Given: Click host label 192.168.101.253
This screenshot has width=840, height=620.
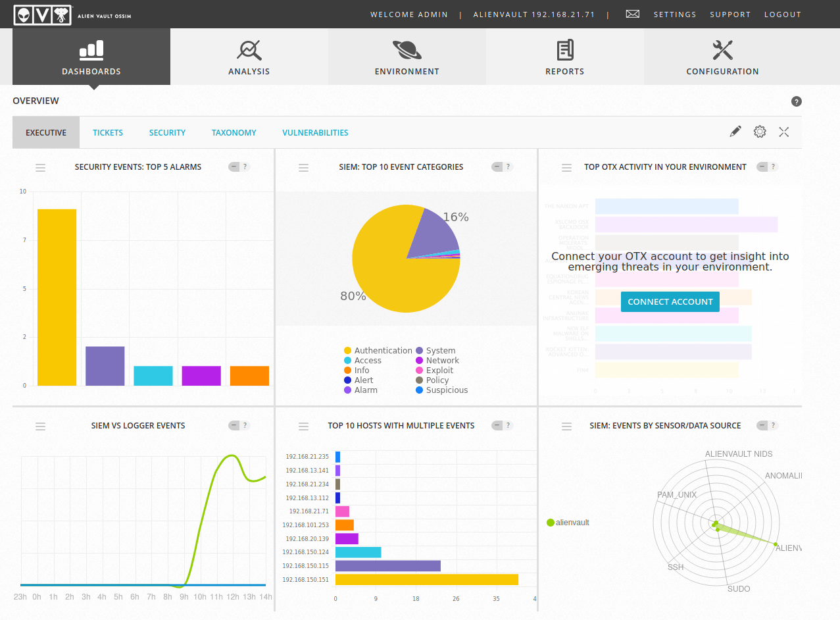Looking at the screenshot, I should tap(305, 525).
